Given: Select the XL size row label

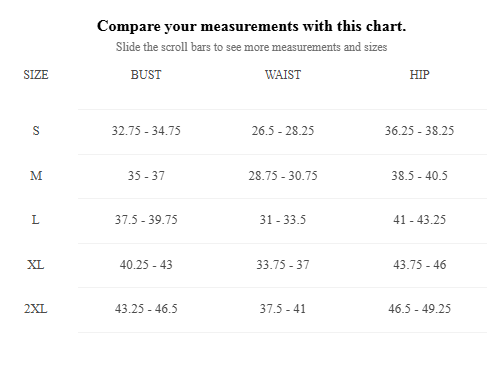Looking at the screenshot, I should click(x=36, y=265).
